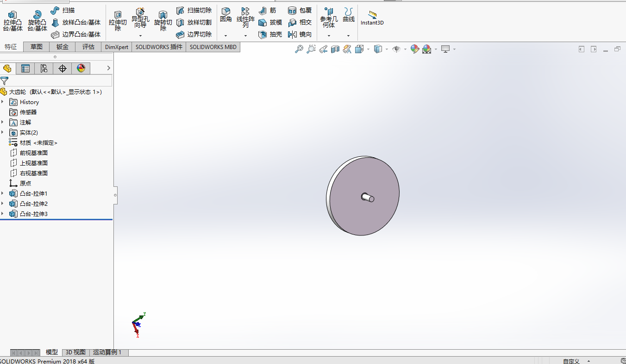Viewport: 626px width, 364px height.
Task: Open the DimXpertManager crosshair tab
Action: (x=63, y=68)
